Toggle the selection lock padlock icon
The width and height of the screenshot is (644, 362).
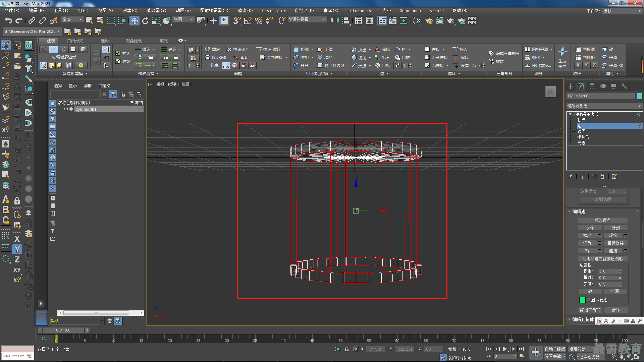point(347,349)
